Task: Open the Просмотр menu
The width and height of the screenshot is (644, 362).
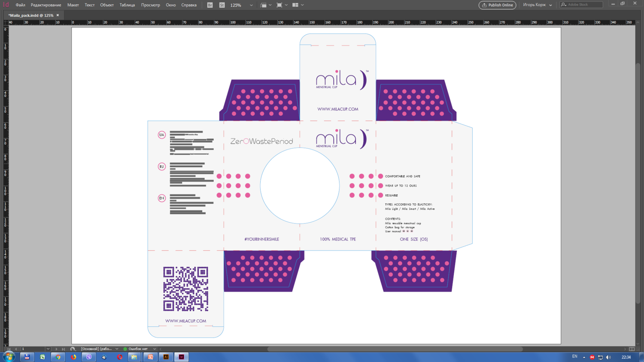Action: (x=151, y=5)
